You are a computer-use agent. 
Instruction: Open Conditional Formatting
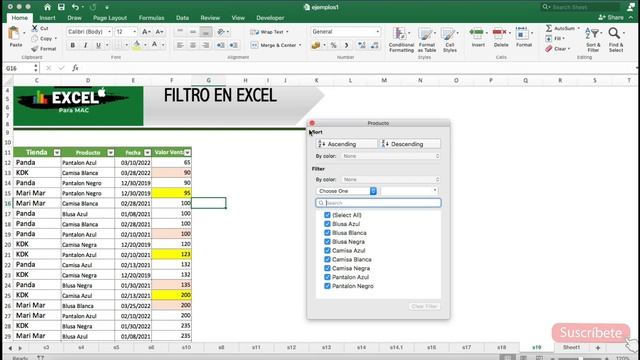coord(401,40)
